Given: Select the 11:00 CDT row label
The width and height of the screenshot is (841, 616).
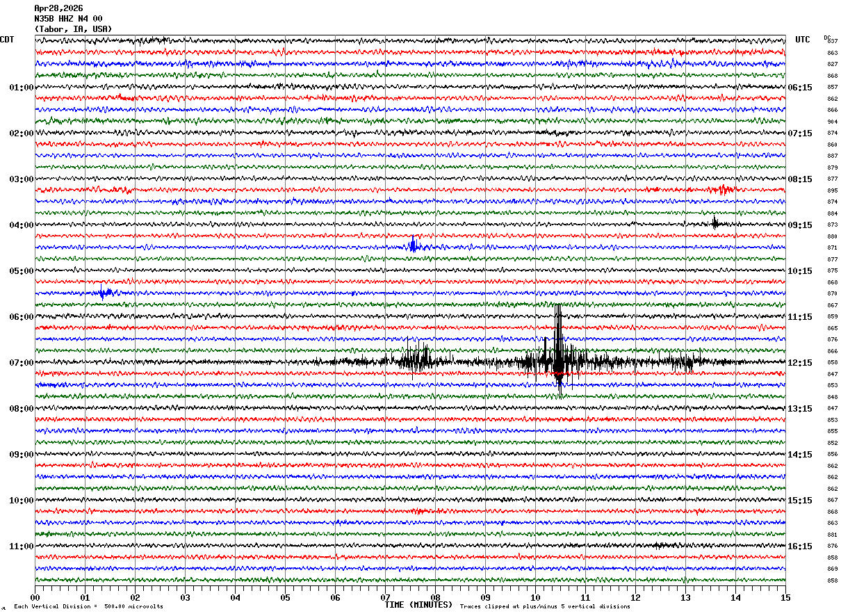Looking at the screenshot, I should [x=22, y=546].
